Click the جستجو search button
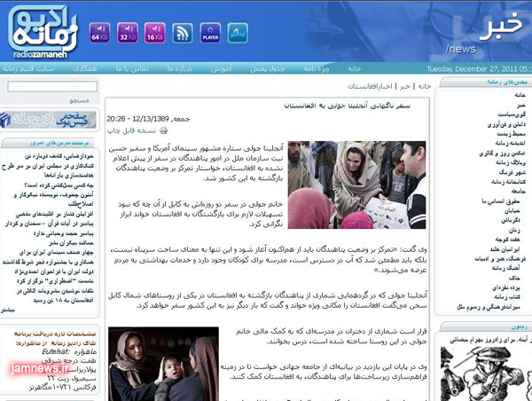The width and height of the screenshot is (532, 401). click(x=80, y=100)
